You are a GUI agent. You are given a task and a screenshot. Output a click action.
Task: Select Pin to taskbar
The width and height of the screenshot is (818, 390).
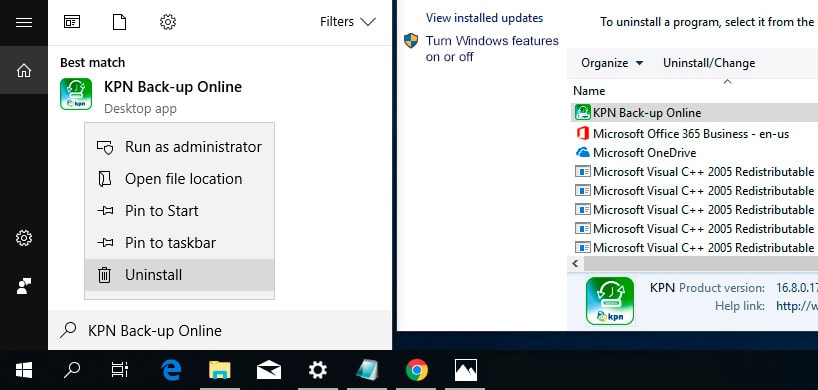179,242
